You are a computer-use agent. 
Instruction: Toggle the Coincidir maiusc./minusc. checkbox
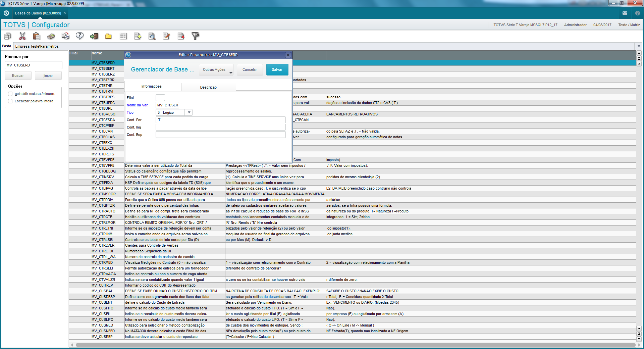pos(10,94)
